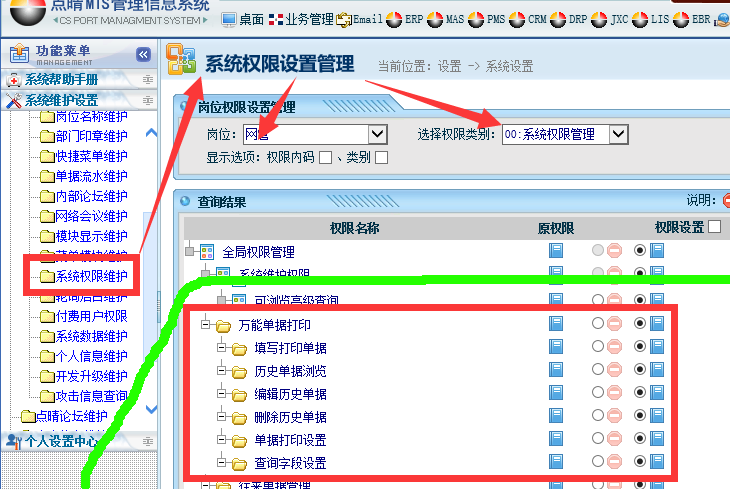Open 单据流水维护 in the sidebar tree

click(84, 176)
